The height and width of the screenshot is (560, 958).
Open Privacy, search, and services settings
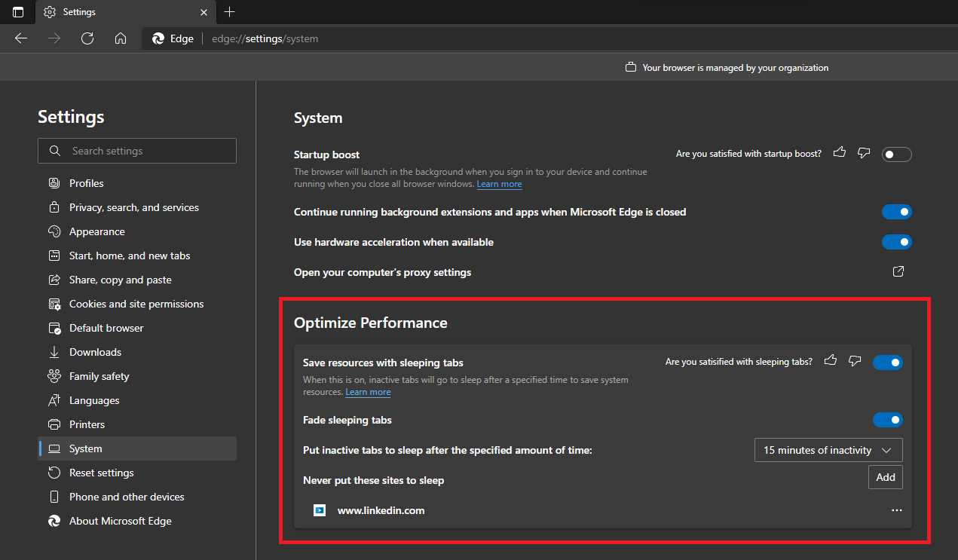coord(133,207)
